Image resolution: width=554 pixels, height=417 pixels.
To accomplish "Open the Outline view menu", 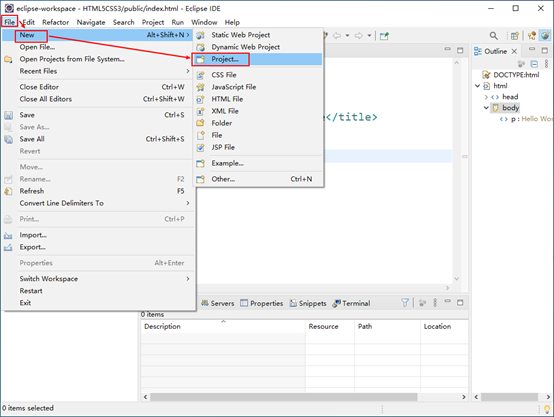I will 547,64.
